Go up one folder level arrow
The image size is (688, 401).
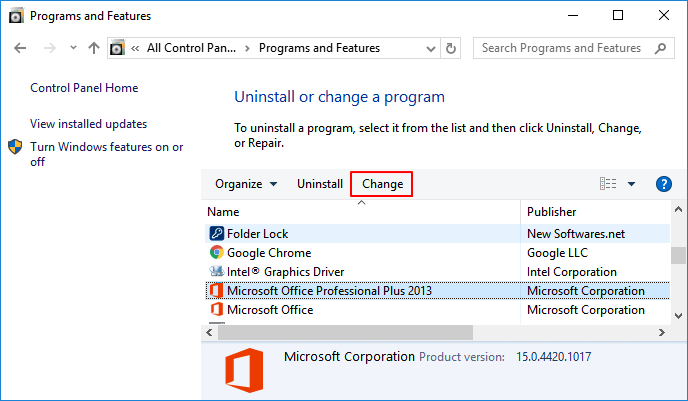pos(93,48)
